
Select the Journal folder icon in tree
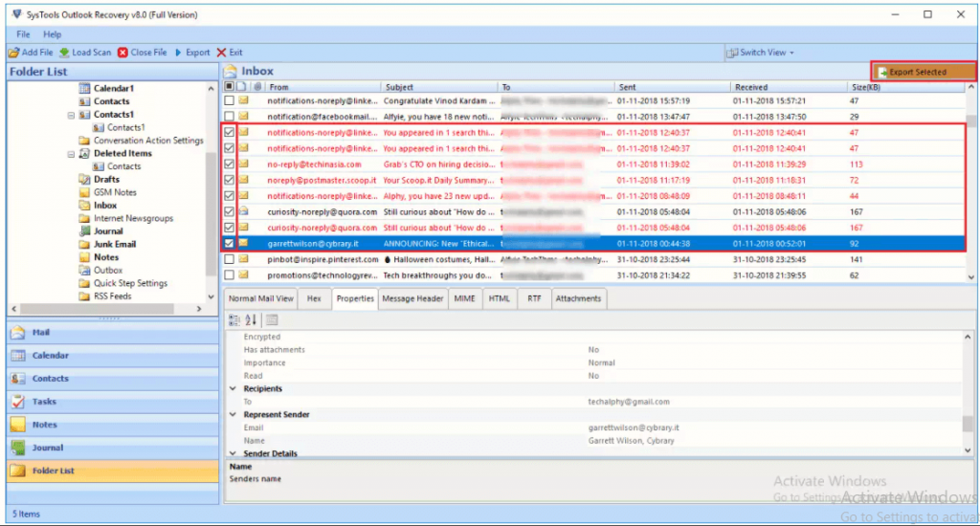[84, 231]
